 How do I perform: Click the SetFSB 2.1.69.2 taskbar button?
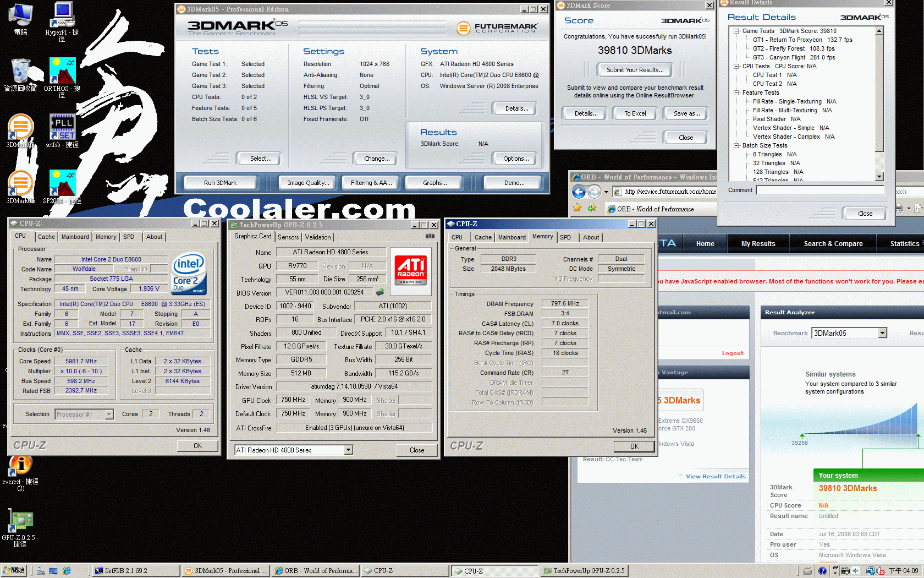pos(136,571)
